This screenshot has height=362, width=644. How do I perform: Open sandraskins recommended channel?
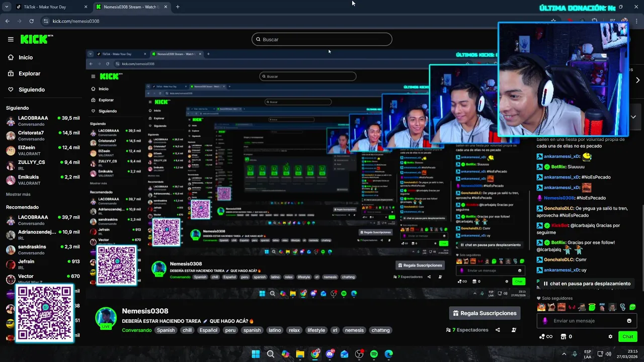43,249
